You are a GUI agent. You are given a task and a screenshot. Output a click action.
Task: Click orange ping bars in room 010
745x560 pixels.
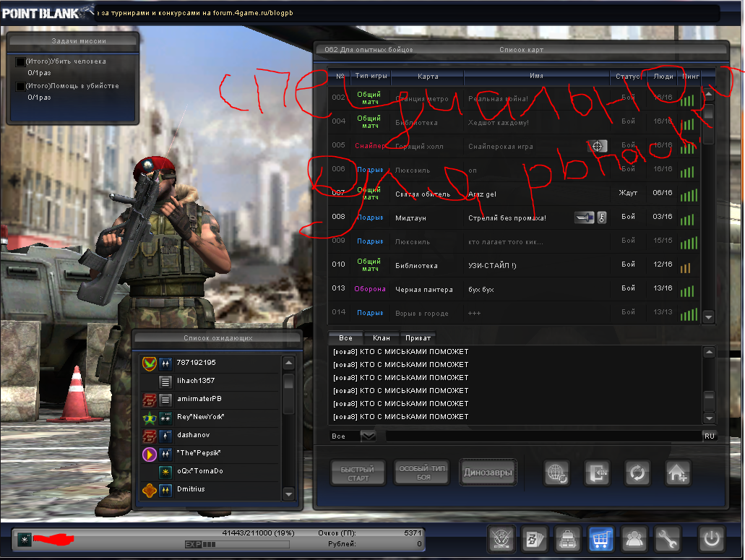[x=685, y=267]
